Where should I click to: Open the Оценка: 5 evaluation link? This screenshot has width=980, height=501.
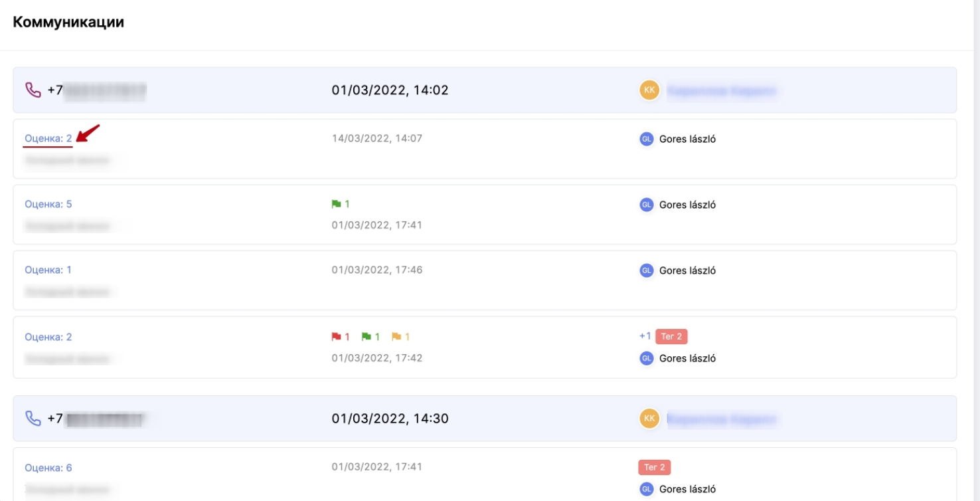[48, 204]
